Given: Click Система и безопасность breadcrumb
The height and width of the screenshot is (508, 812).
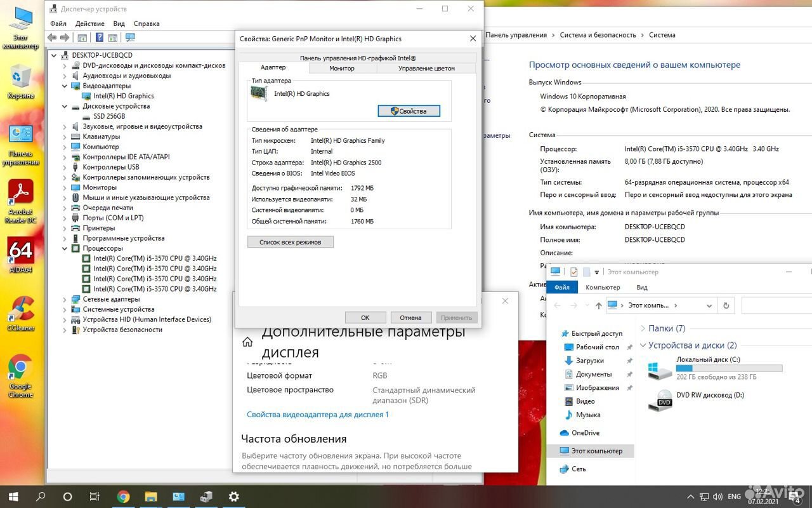Looking at the screenshot, I should tap(598, 36).
